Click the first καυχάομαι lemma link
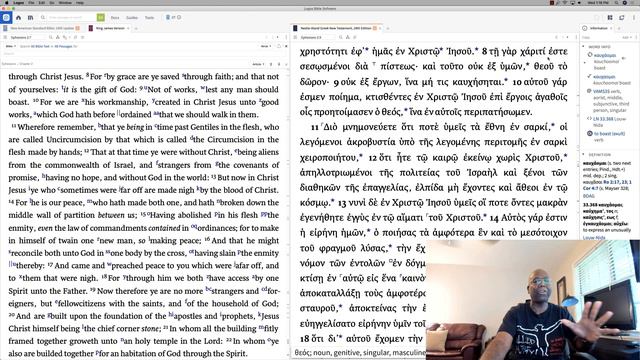The image size is (640, 360). (x=605, y=55)
